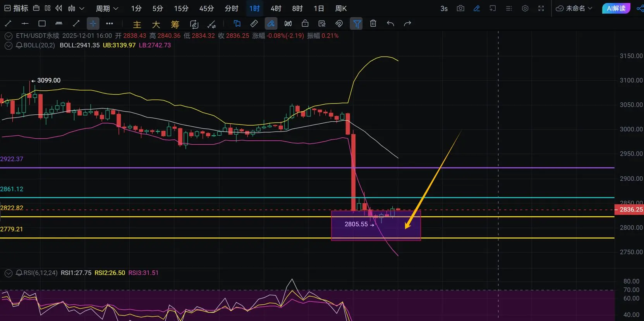This screenshot has width=644, height=321.
Task: Click the edit-refresh drawing icon
Action: (194, 24)
